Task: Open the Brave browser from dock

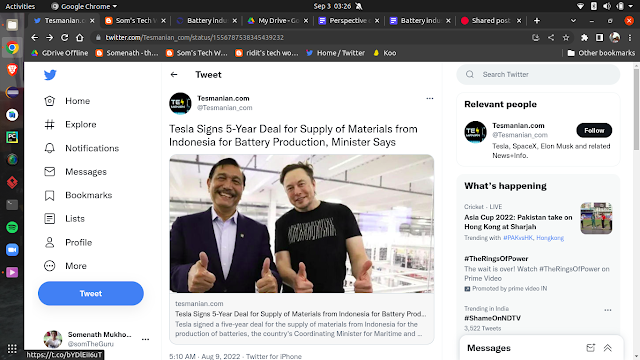Action: click(12, 70)
